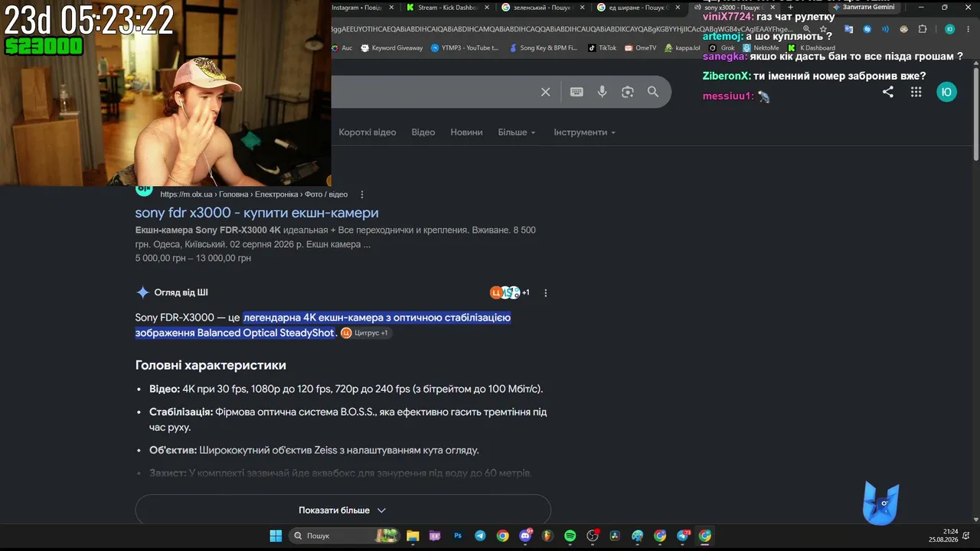Clear the Google search box text
Image resolution: width=980 pixels, height=551 pixels.
click(545, 92)
